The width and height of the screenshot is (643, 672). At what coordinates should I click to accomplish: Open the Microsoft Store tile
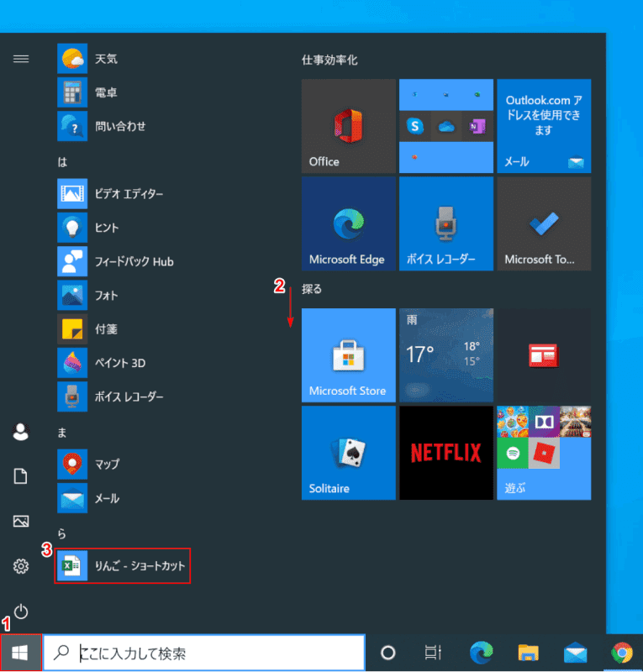pyautogui.click(x=349, y=355)
